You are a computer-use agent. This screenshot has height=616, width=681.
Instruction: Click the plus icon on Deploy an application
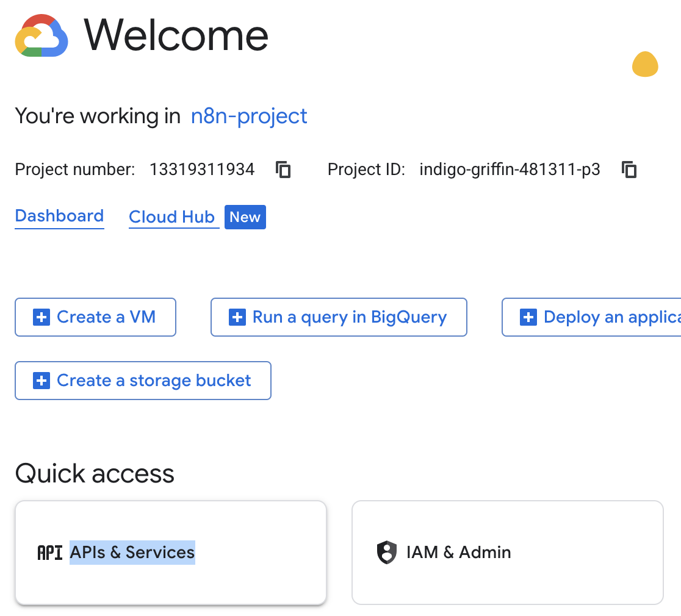[x=527, y=317]
